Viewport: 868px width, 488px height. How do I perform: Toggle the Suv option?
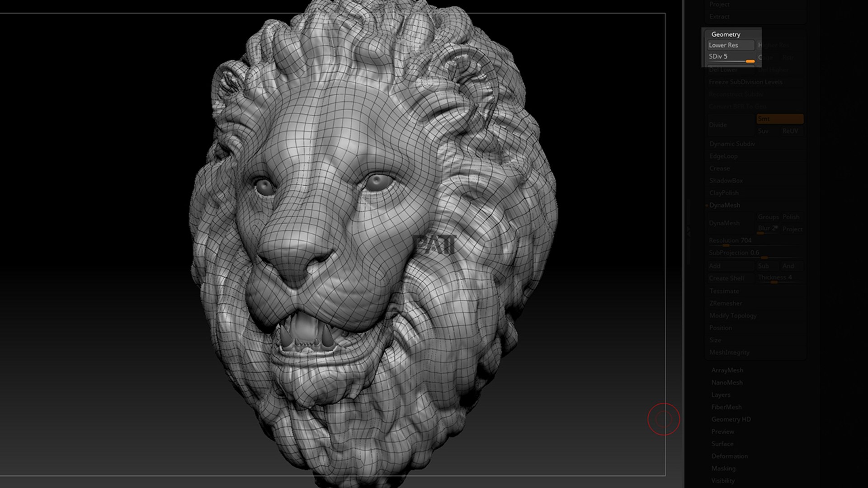click(x=767, y=131)
